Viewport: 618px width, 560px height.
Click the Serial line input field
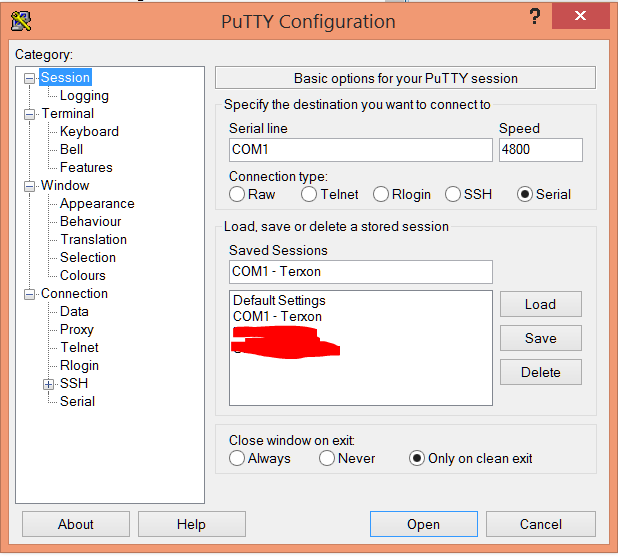coord(360,149)
